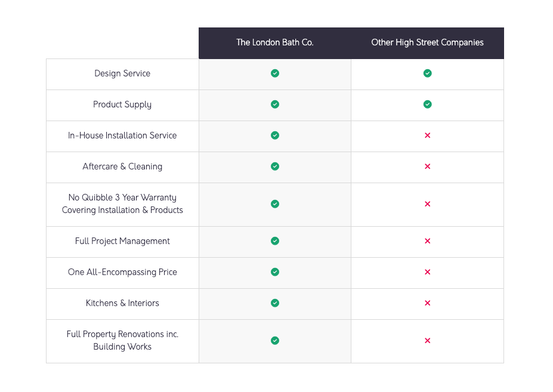The height and width of the screenshot is (392, 553).
Task: Click the Design Service row label
Action: pos(122,73)
